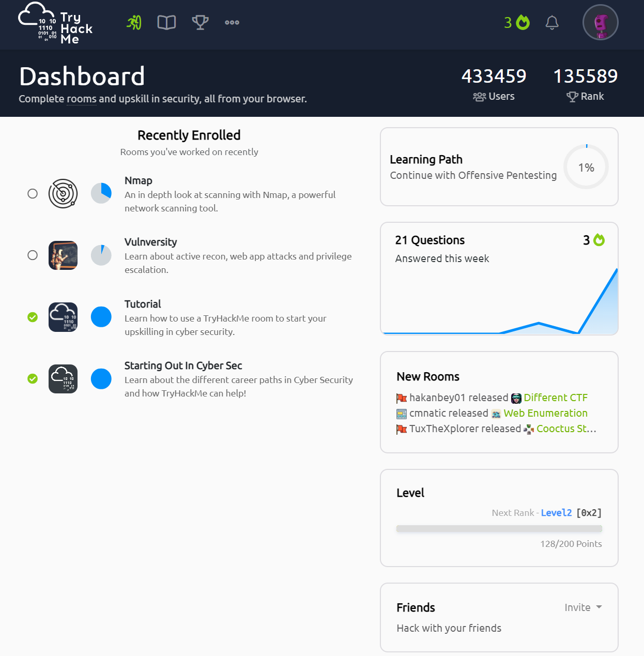Click the Tutorial full progress circle
Viewport: 644px width, 656px height.
click(x=101, y=317)
